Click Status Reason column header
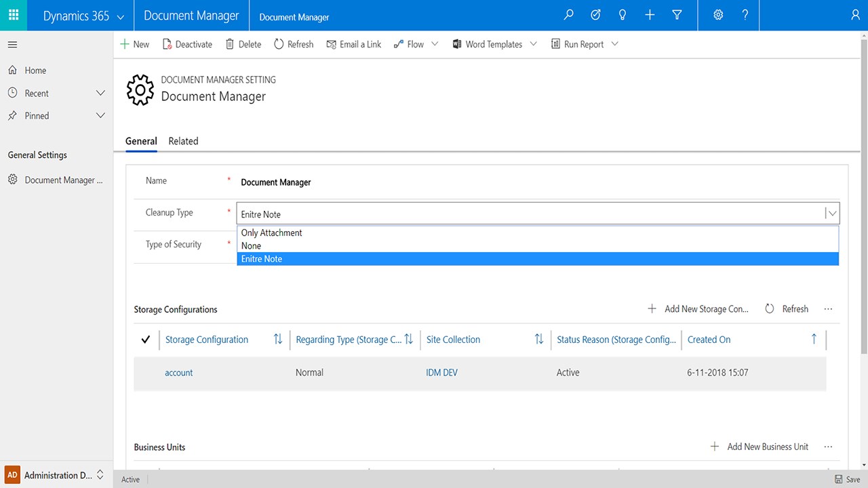The width and height of the screenshot is (868, 488). pos(616,340)
